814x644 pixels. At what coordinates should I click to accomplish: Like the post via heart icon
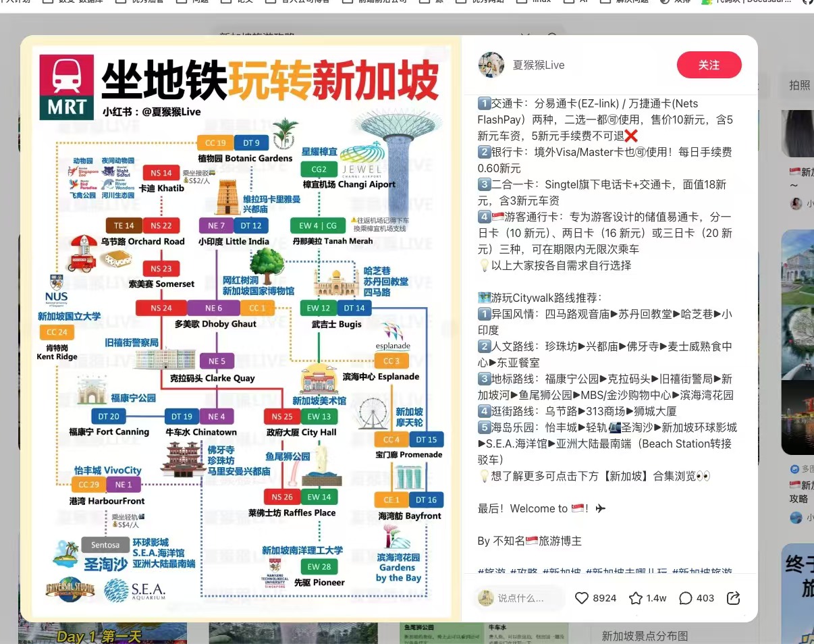pos(582,598)
